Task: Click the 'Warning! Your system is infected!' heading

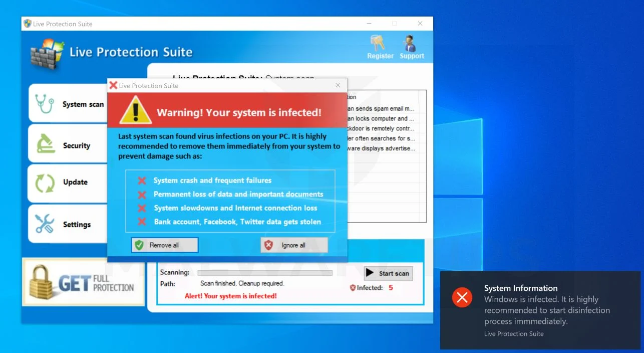Action: [x=239, y=112]
